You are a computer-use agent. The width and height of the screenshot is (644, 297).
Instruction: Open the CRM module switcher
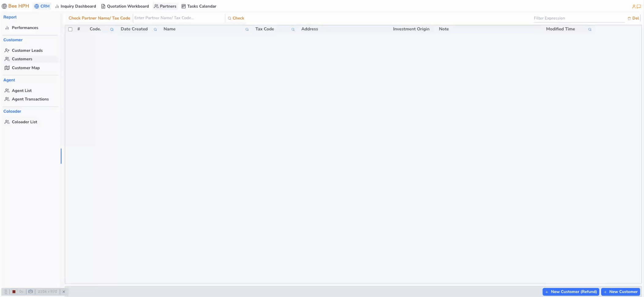[42, 6]
